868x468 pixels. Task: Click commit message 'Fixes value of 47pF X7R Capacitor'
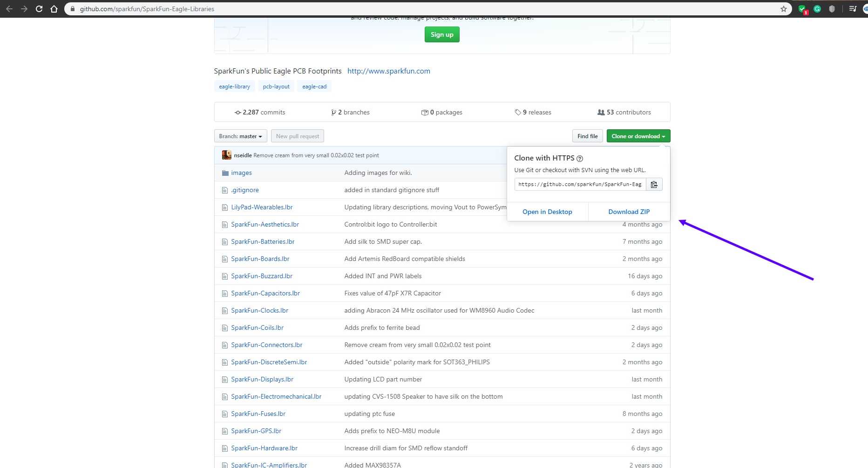click(x=393, y=293)
